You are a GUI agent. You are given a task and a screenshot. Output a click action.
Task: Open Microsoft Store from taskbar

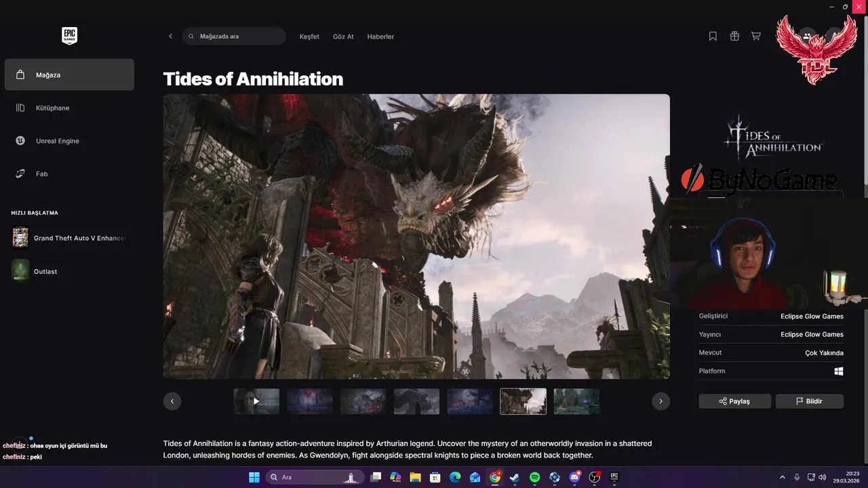(435, 477)
